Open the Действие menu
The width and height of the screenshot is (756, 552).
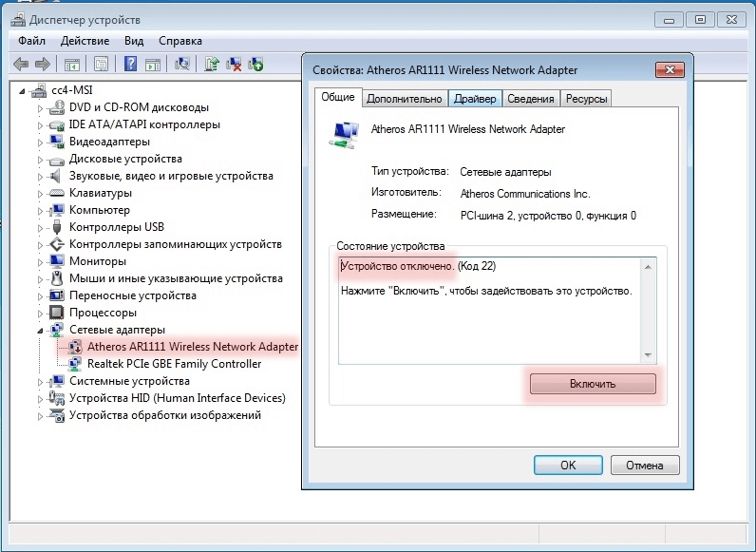[x=85, y=41]
